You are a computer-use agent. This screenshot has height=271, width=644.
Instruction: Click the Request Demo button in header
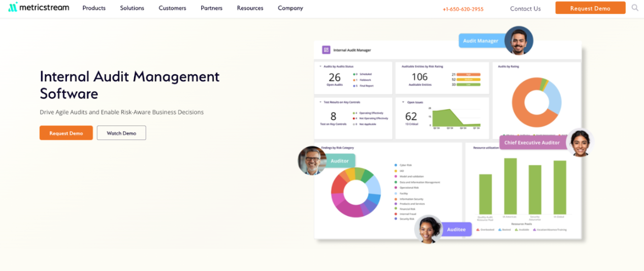coord(590,8)
